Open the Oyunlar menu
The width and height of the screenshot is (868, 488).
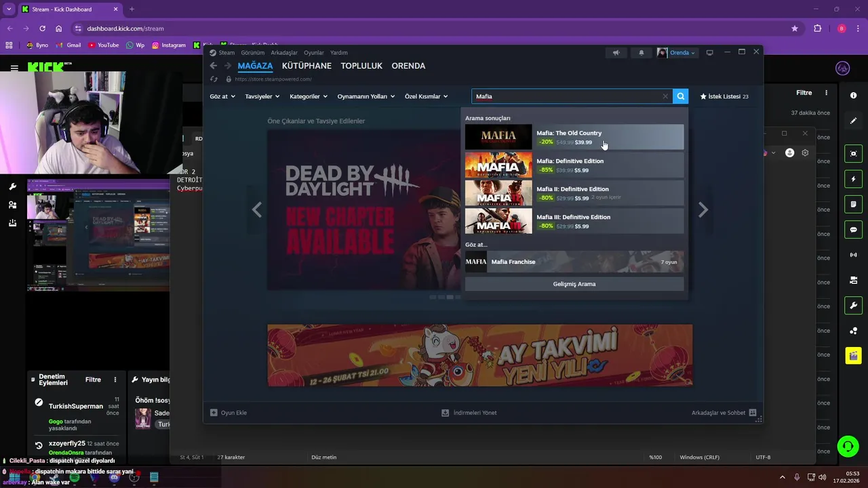pyautogui.click(x=314, y=53)
